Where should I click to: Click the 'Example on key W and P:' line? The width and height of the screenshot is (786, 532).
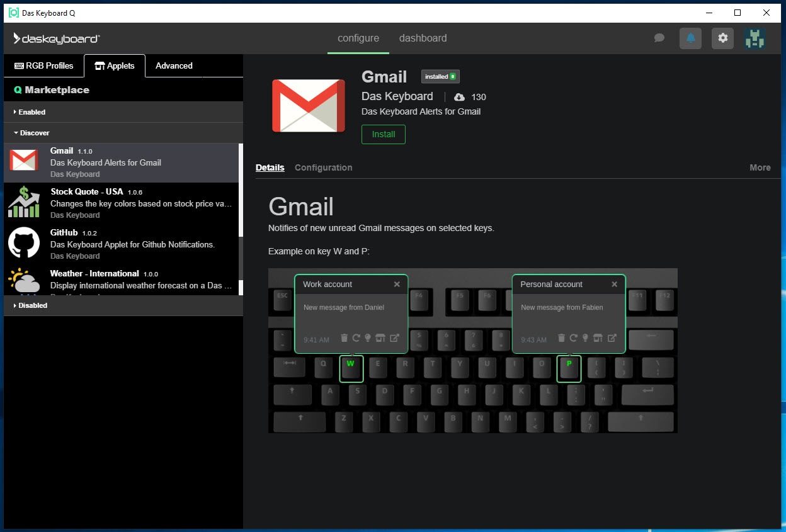(x=320, y=251)
